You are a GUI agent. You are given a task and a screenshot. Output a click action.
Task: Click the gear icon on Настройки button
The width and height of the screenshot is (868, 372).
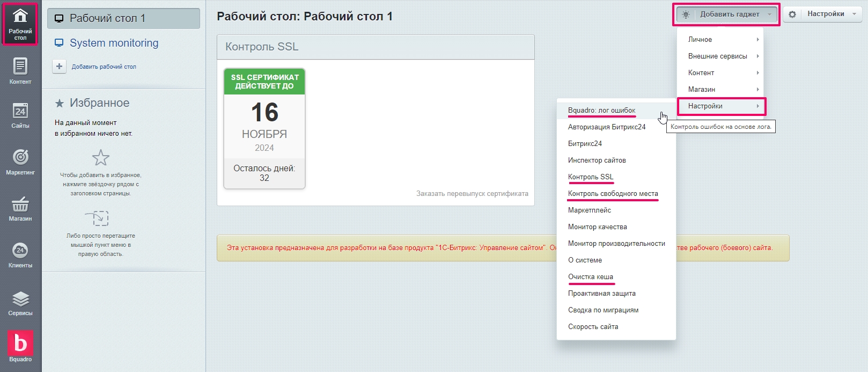point(792,14)
